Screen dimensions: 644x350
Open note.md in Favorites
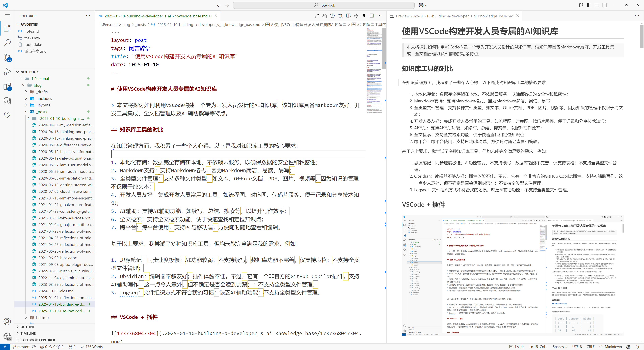(31, 31)
